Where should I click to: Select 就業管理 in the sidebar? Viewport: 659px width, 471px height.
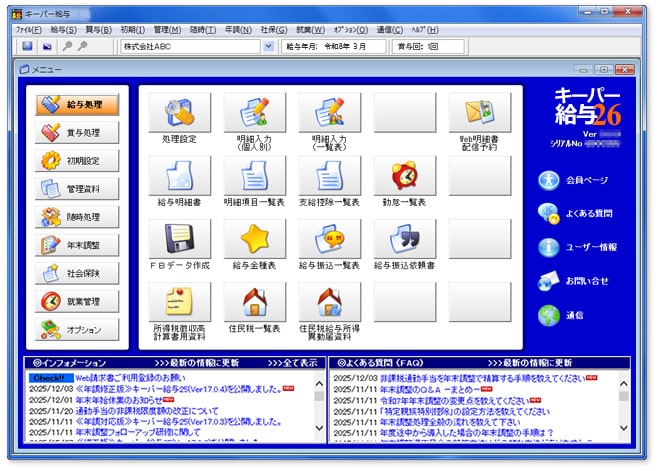(x=77, y=302)
